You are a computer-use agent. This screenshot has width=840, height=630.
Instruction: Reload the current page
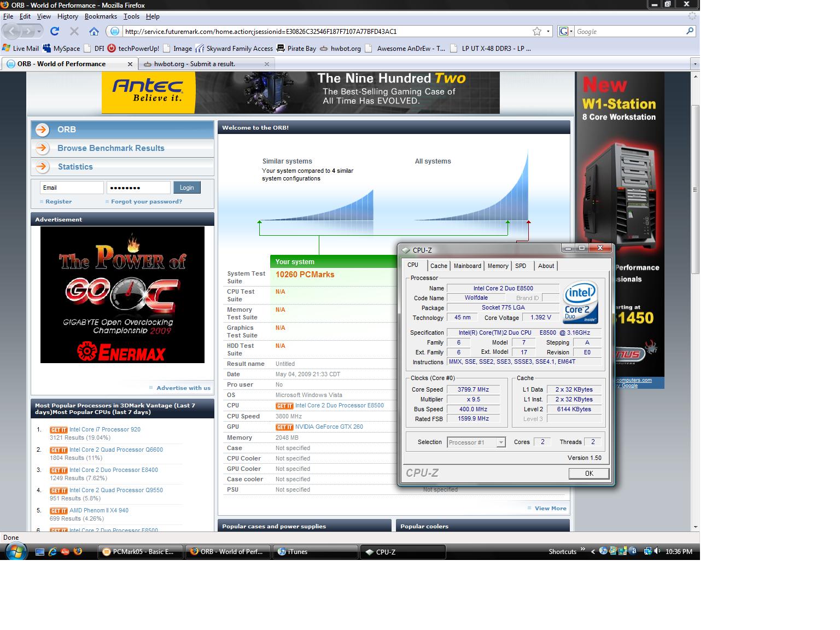point(55,31)
